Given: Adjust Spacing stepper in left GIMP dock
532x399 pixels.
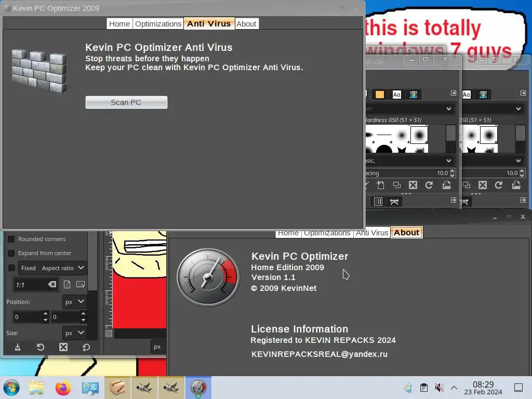Looking at the screenshot, I should 453,173.
